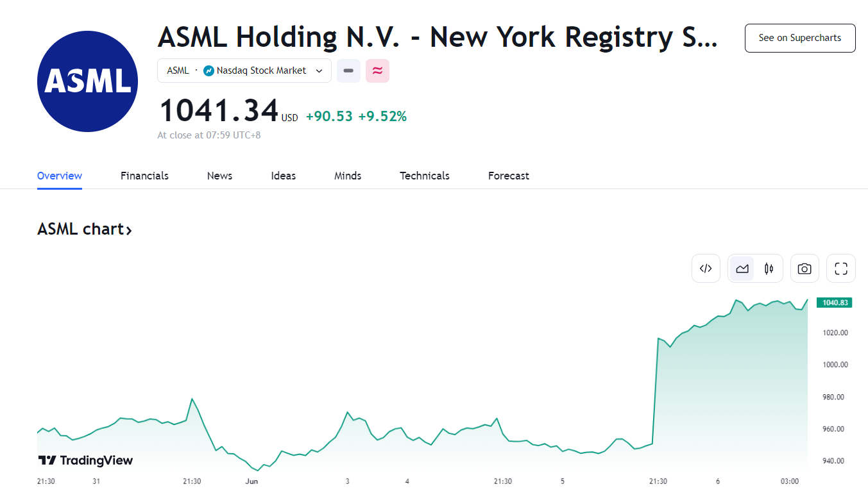The width and height of the screenshot is (868, 500).
Task: Open the chart in fullscreen mode
Action: click(x=841, y=269)
